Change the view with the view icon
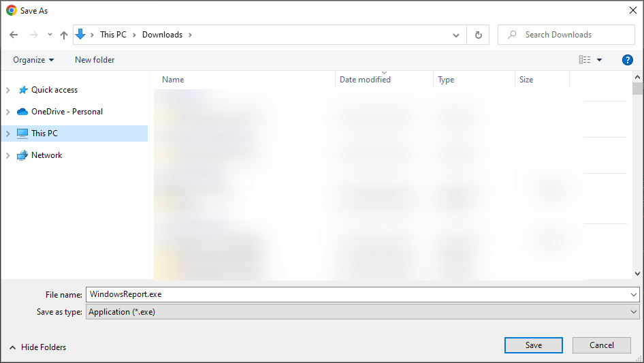This screenshot has height=363, width=644. pos(585,60)
